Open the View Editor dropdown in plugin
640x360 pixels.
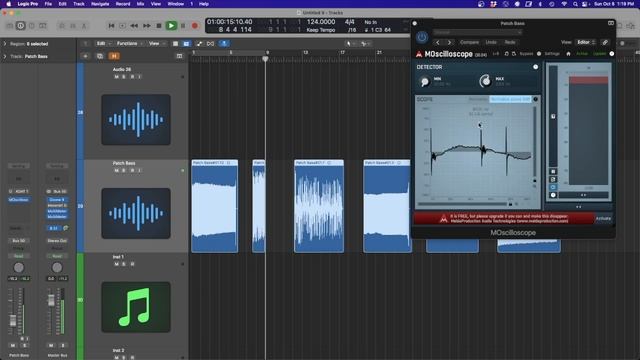[x=586, y=42]
